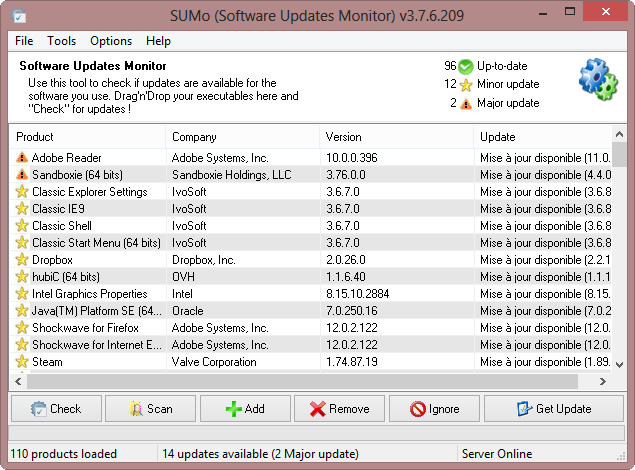The width and height of the screenshot is (635, 470).
Task: Click the vertical scrollbar up arrow
Action: click(x=619, y=134)
